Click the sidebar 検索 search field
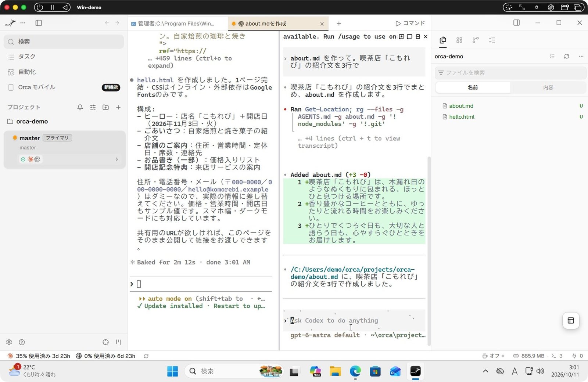 [64, 42]
